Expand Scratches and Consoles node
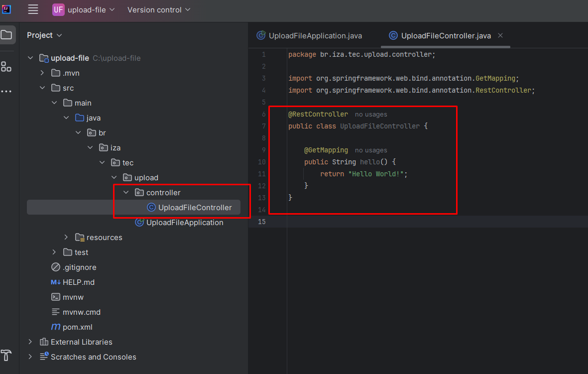The image size is (588, 374). click(30, 357)
